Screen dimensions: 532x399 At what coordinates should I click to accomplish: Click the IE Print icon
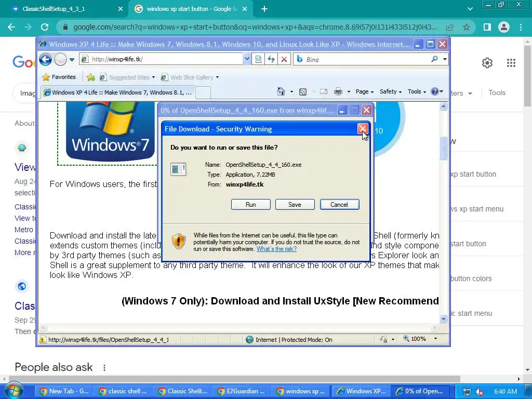click(338, 91)
